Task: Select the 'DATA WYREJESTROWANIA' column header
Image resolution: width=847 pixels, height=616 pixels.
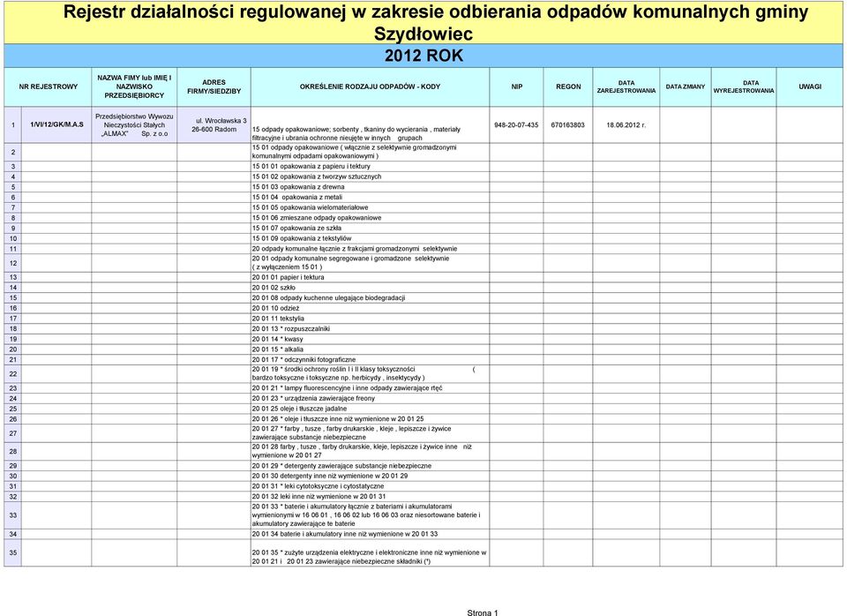Action: (x=744, y=86)
